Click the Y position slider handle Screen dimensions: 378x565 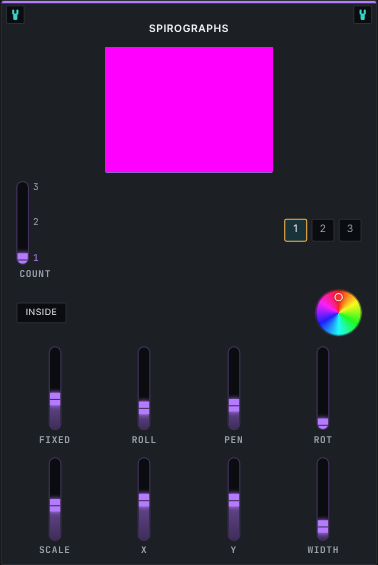pos(234,500)
